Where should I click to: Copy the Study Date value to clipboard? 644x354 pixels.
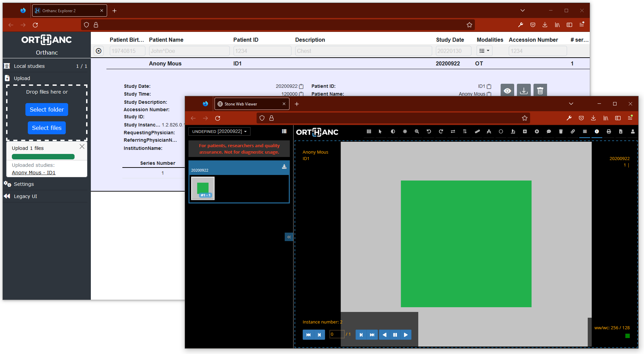click(301, 86)
